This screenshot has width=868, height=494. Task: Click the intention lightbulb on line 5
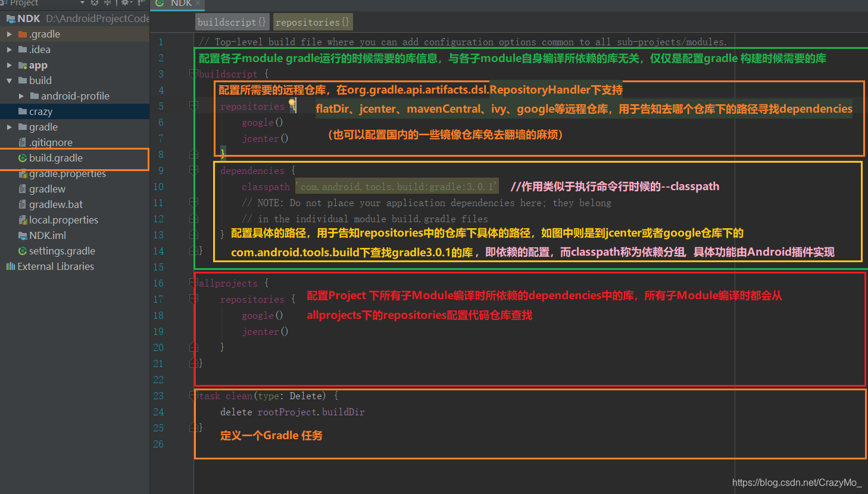point(292,104)
